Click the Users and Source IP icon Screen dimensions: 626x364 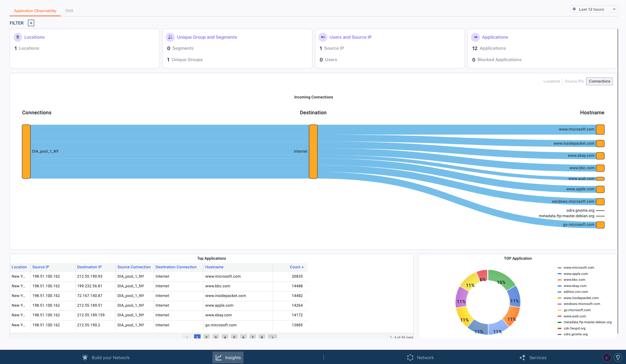coord(323,37)
